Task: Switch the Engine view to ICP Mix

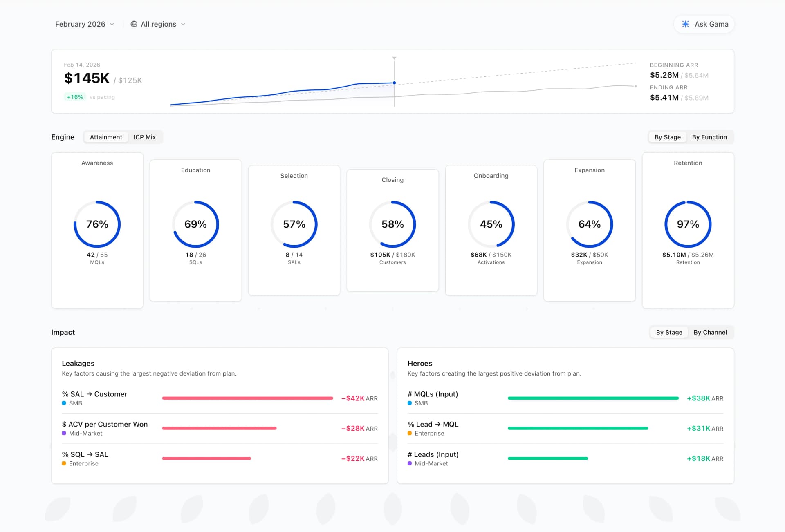Action: 145,137
